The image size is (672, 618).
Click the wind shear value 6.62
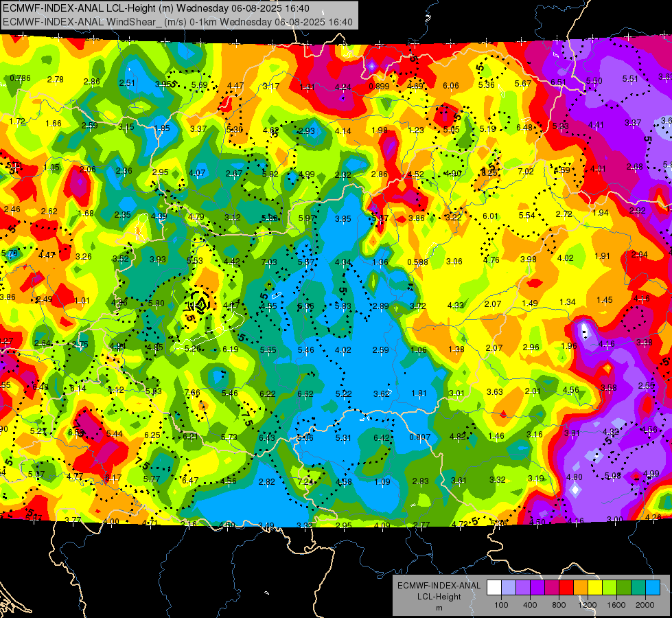305,393
